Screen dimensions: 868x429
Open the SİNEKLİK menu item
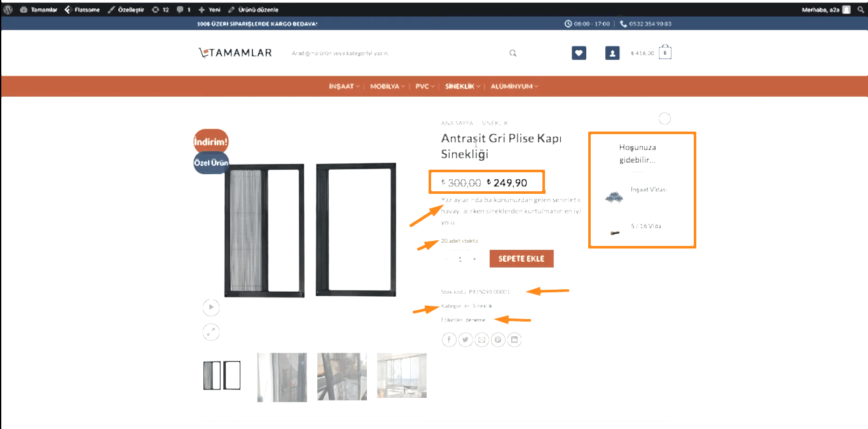point(462,86)
